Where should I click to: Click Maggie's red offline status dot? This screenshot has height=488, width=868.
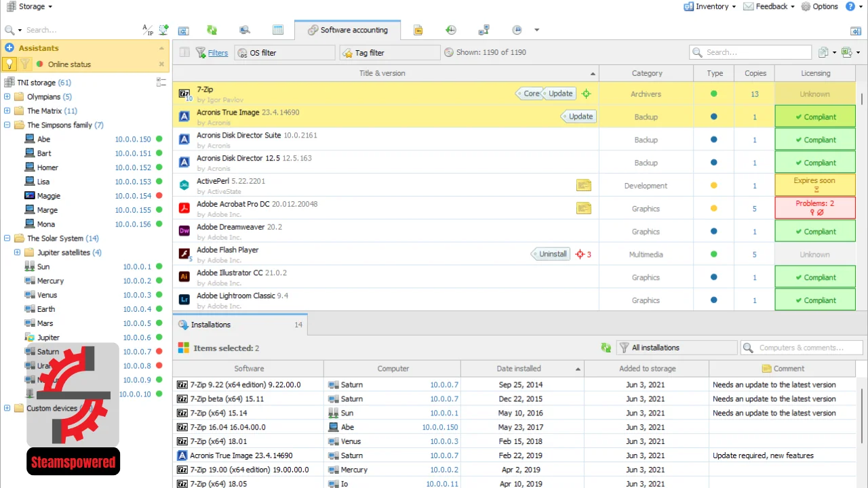[159, 196]
